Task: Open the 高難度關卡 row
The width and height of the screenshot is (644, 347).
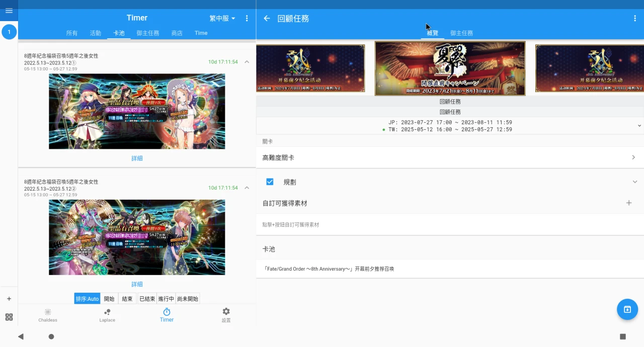Action: (x=449, y=158)
